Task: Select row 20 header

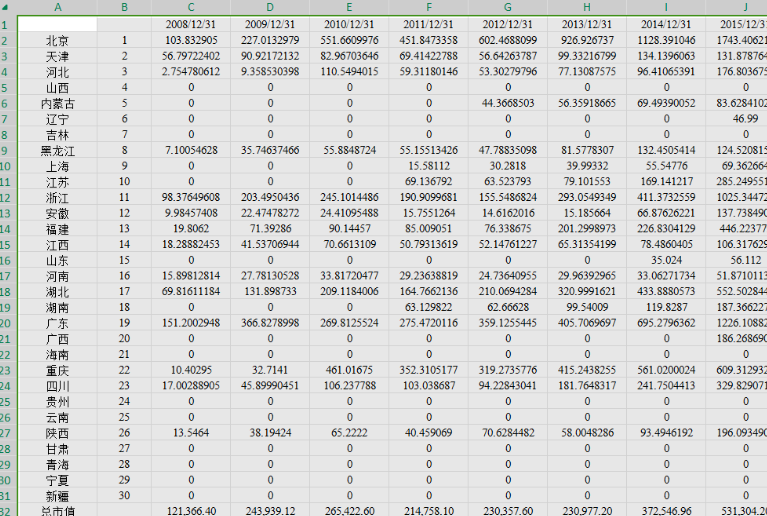Action: pos(6,324)
